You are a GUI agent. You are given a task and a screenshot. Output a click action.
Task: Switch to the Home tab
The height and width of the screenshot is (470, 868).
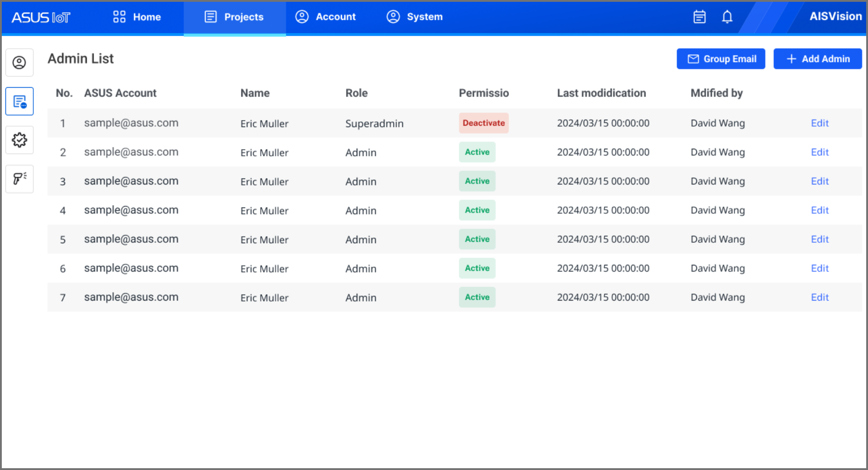(136, 17)
